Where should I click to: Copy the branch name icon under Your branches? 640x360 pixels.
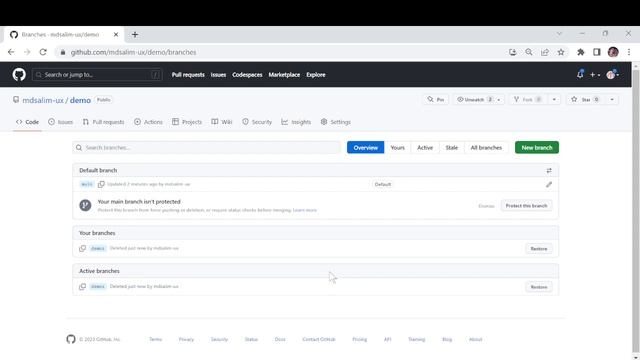click(82, 248)
